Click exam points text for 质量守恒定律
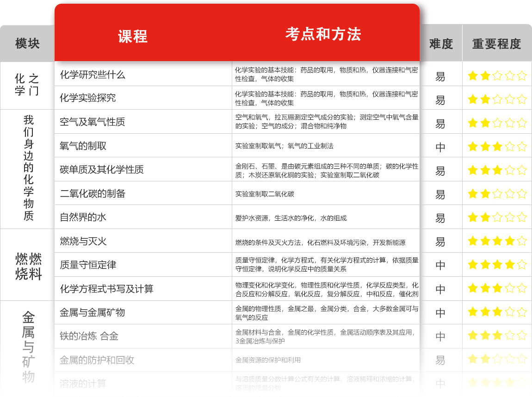This screenshot has width=532, height=397. click(327, 264)
